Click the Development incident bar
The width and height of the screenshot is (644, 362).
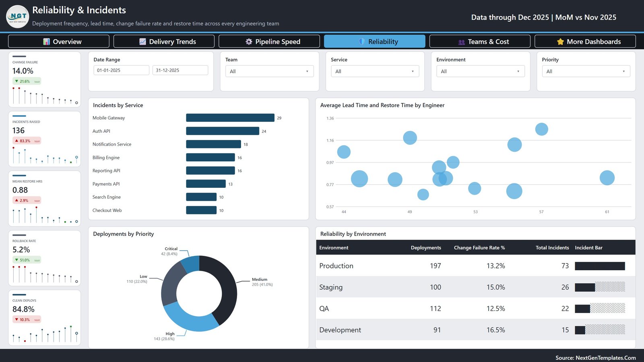click(580, 330)
